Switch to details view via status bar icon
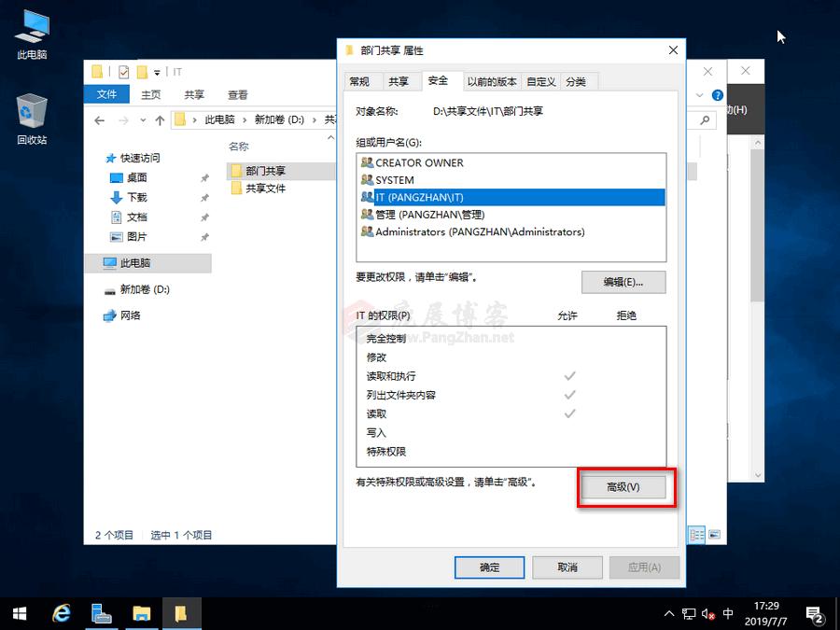The image size is (840, 630). (x=696, y=534)
